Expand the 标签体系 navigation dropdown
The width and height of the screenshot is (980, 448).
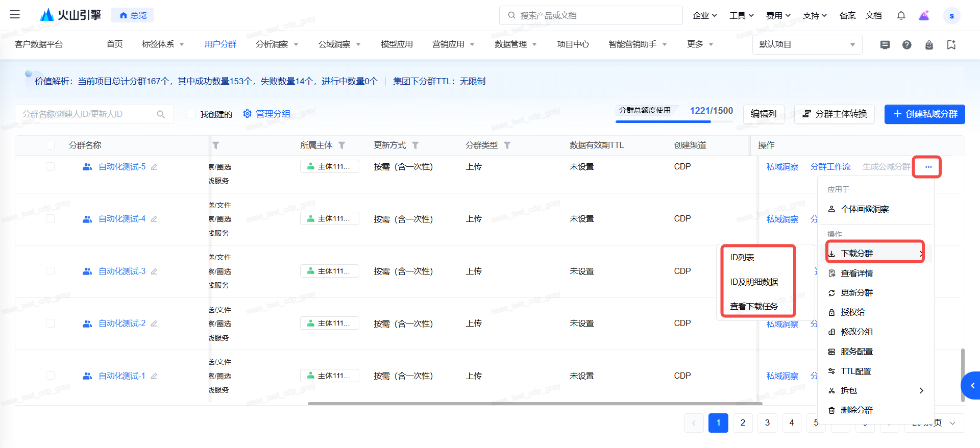[163, 44]
